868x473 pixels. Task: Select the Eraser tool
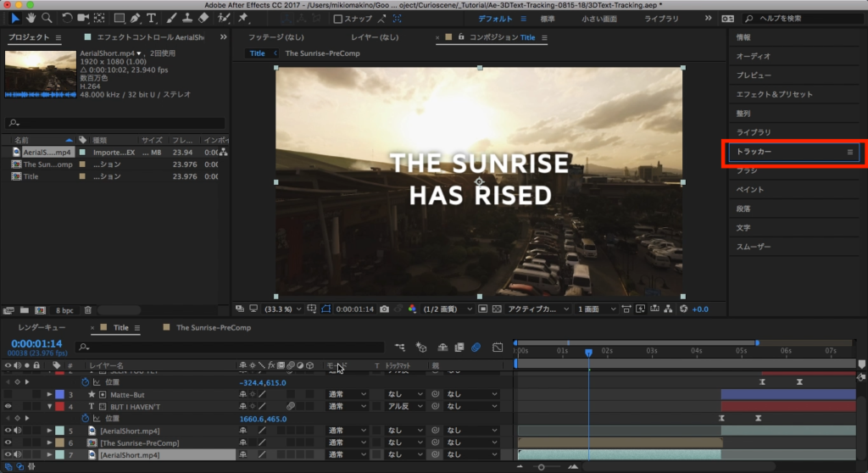point(203,18)
